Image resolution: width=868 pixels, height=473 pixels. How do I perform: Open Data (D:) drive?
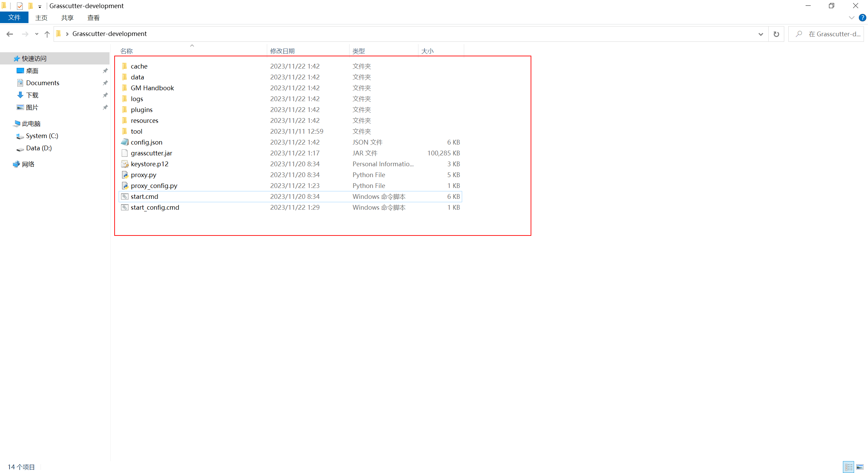tap(39, 148)
